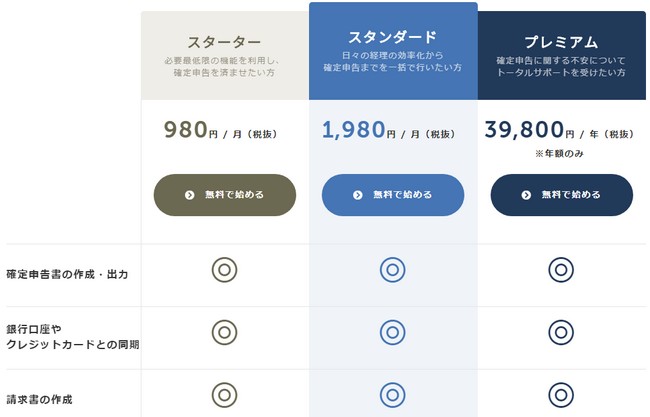Click the プレミアム 無料で始める button

coord(562,195)
